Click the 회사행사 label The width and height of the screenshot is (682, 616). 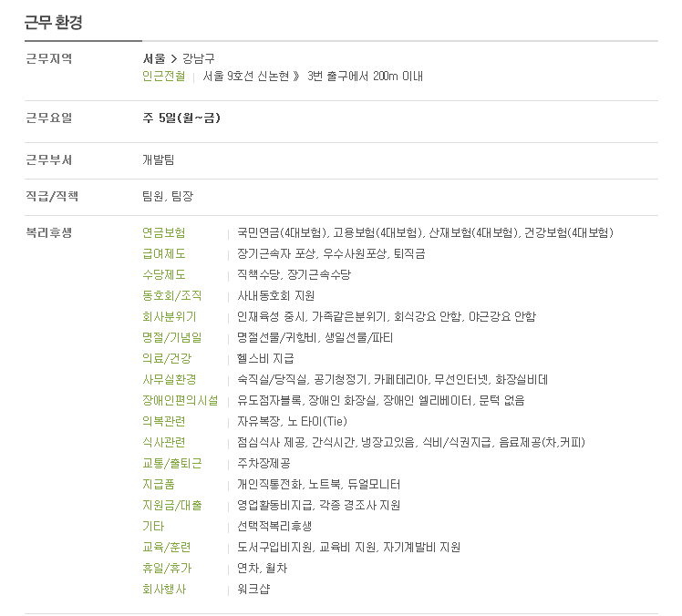pos(164,590)
